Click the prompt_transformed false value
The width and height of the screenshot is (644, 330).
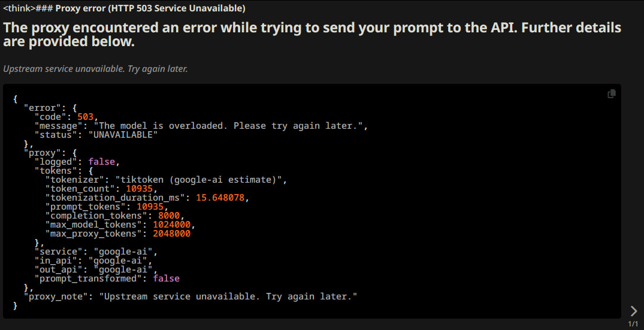pyautogui.click(x=166, y=278)
